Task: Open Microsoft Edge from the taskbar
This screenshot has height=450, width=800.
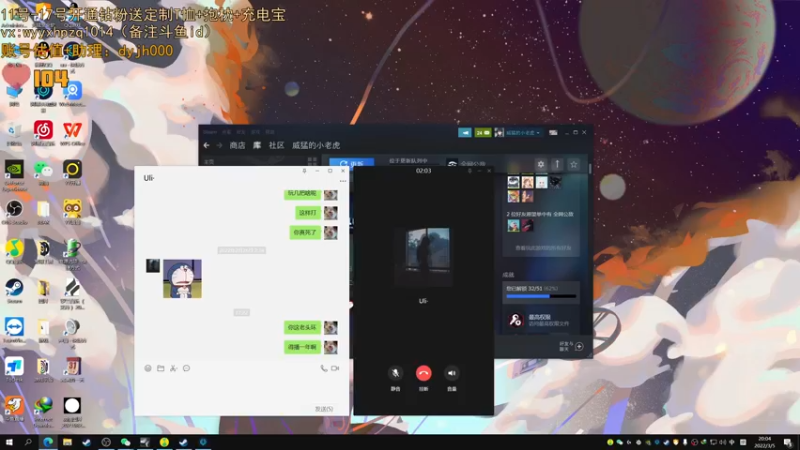Action: [x=48, y=442]
